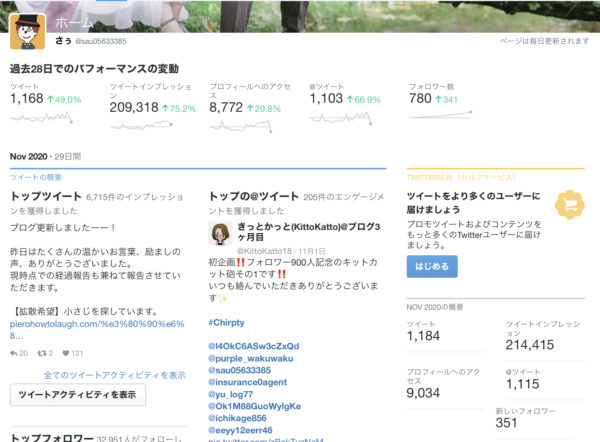Click the 351 新しいフォロワー value

[506, 423]
